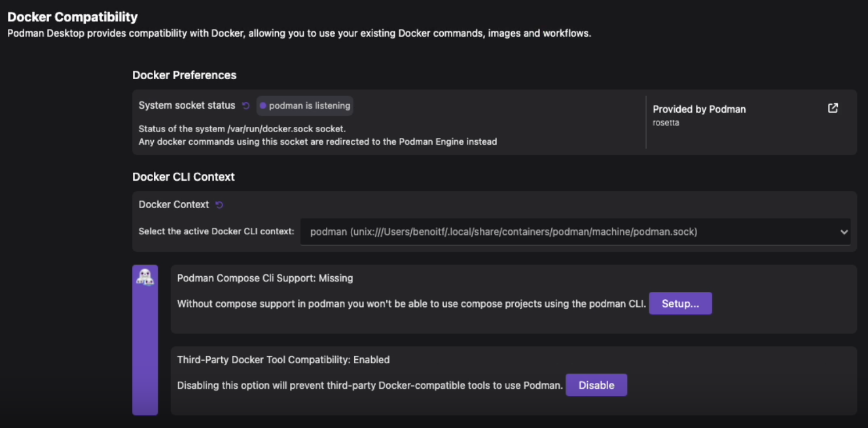
Task: Disable Third-Party Docker Tool Compatibility
Action: tap(596, 385)
